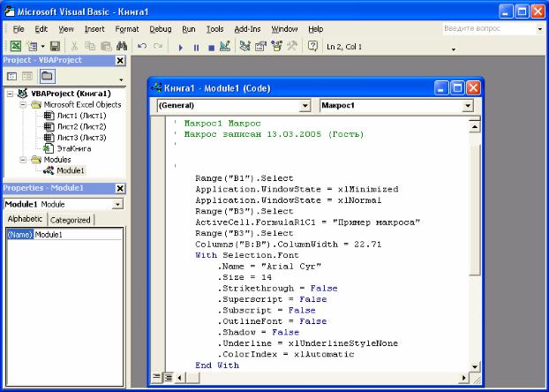Image resolution: width=549 pixels, height=392 pixels.
Task: Open the Run menu
Action: 189,29
